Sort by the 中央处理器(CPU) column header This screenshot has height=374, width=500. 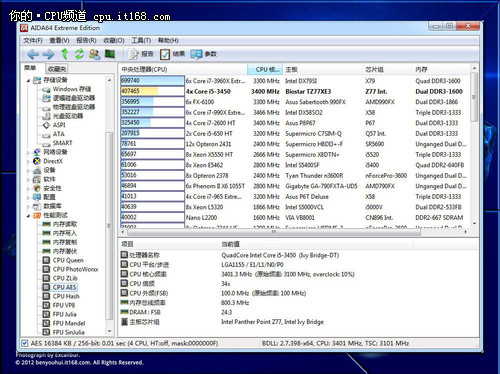tap(183, 69)
